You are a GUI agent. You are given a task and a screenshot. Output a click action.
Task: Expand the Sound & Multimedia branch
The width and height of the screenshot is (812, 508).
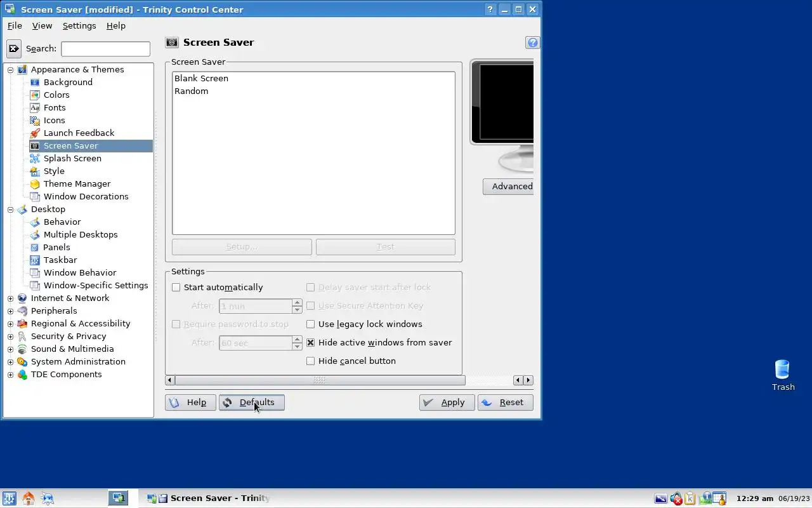point(10,349)
